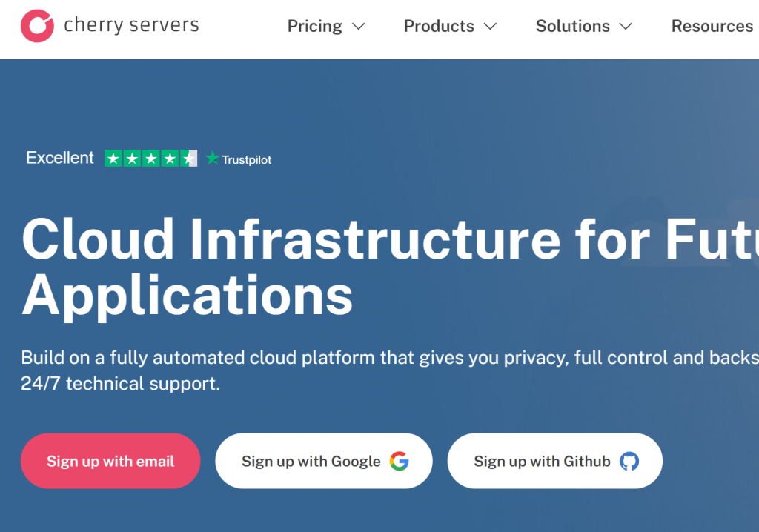Click the Cloud Infrastructure headline text
The image size is (759, 532).
coord(390,267)
